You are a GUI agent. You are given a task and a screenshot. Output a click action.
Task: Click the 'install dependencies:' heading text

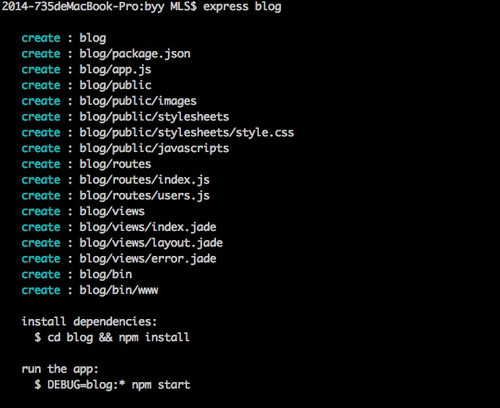89,322
